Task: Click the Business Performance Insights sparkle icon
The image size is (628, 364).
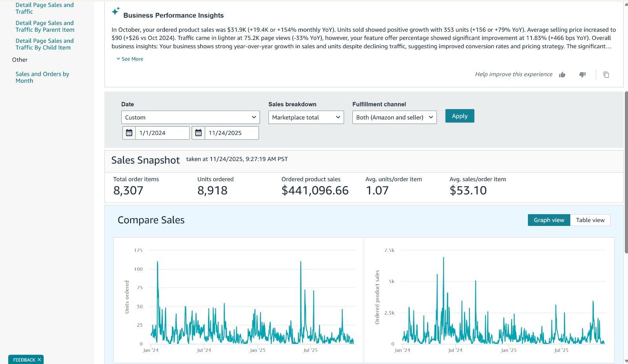Action: click(x=115, y=11)
